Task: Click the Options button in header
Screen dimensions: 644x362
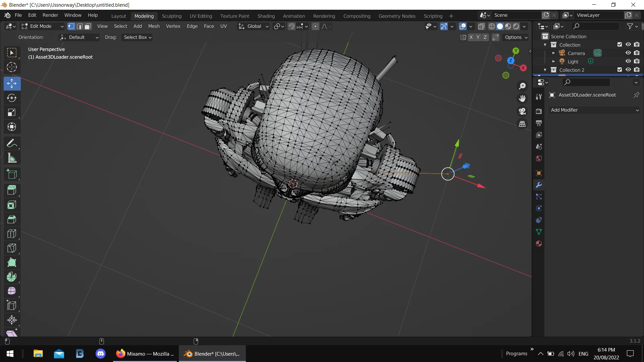Action: (516, 37)
